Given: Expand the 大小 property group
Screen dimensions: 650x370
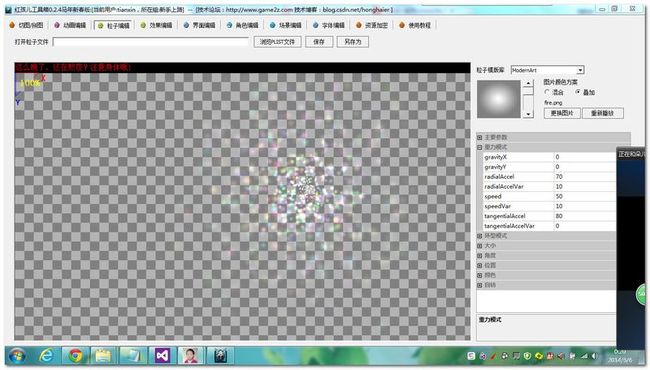Looking at the screenshot, I should pos(480,246).
